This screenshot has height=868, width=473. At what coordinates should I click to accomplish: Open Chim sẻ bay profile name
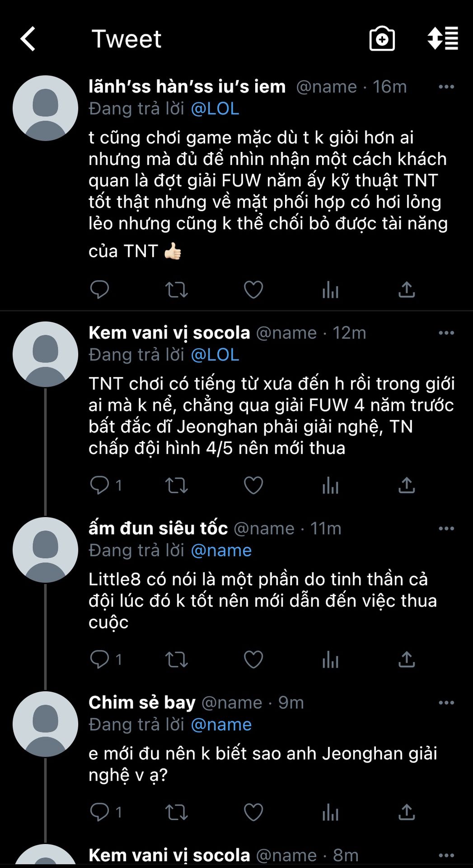tap(142, 703)
